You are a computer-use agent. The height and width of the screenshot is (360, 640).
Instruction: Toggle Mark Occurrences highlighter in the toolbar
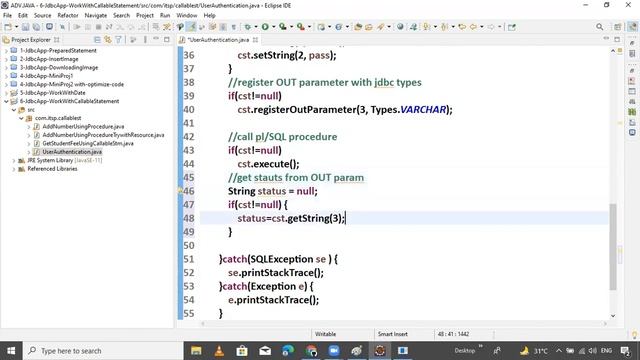point(191,27)
